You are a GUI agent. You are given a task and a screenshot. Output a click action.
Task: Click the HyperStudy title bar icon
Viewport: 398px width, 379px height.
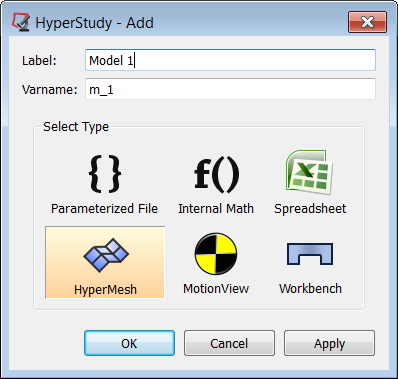(21, 22)
